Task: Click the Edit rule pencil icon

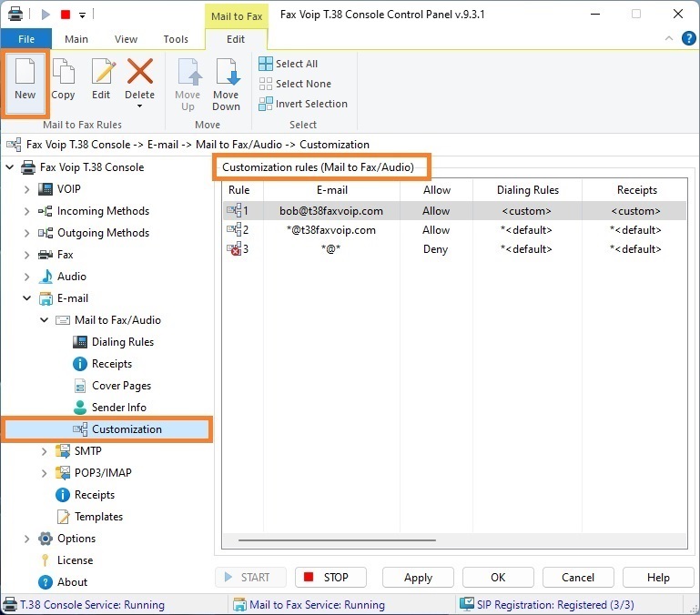Action: pos(103,71)
